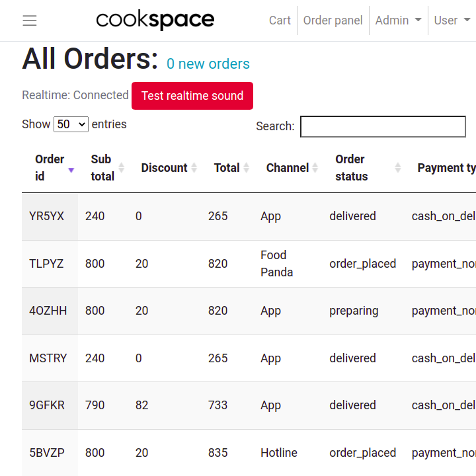Sort by the Sub total column
Image resolution: width=476 pixels, height=476 pixels.
click(103, 167)
